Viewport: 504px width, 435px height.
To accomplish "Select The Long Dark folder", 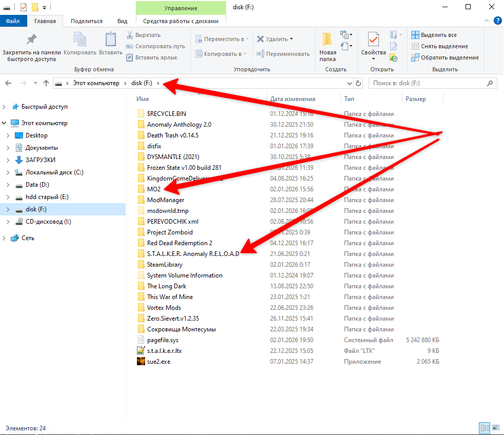I will coord(167,286).
